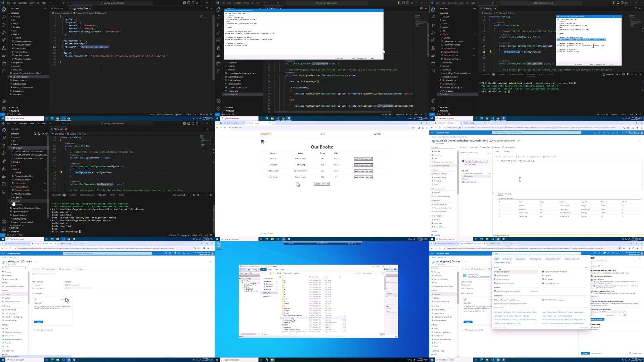Open the Export data as dropdown in Query editor

pos(533,157)
